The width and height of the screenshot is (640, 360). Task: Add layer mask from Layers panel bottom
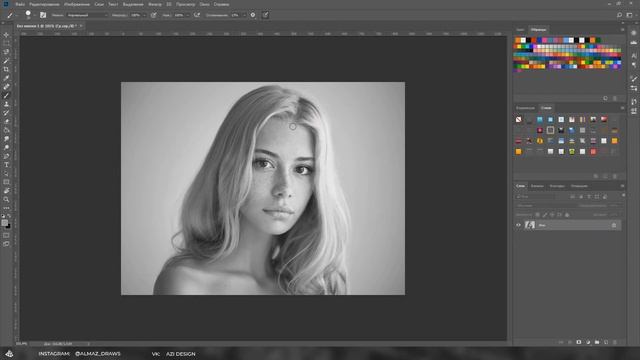pyautogui.click(x=579, y=342)
